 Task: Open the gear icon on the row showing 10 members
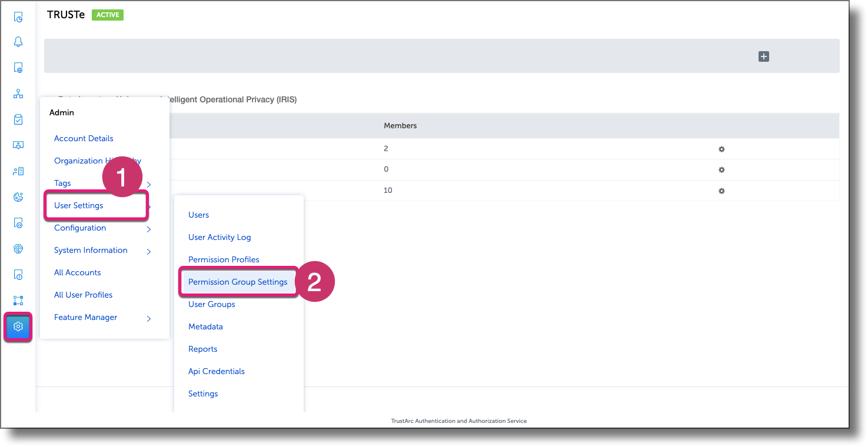pyautogui.click(x=721, y=191)
